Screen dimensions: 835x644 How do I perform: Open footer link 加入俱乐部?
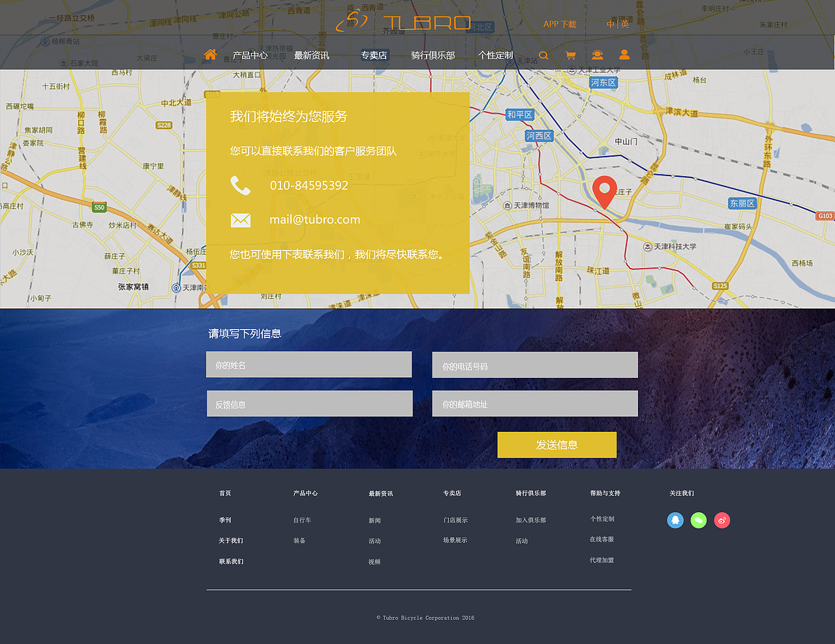(x=531, y=520)
